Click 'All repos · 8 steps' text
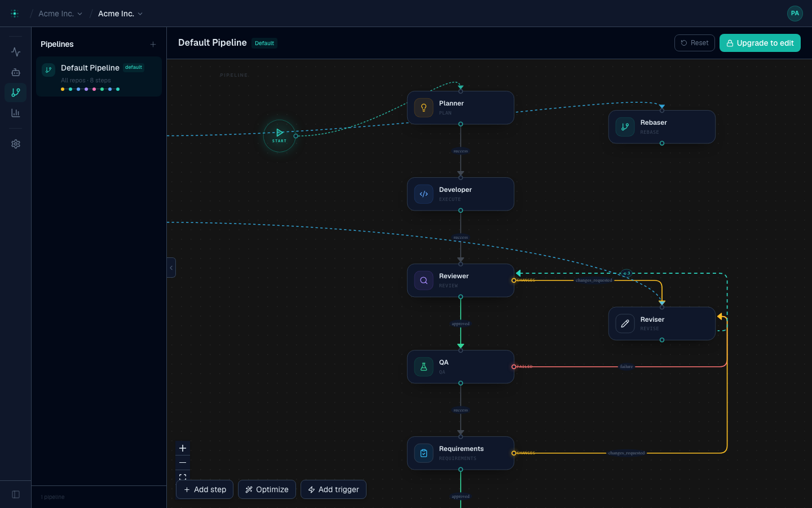Screen dimensions: 812x508 [x=86, y=80]
